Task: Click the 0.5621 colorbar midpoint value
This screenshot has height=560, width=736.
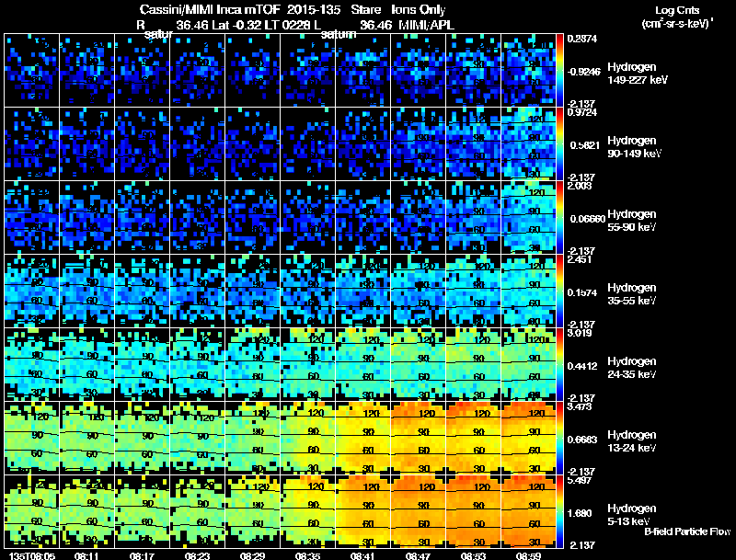Action: tap(584, 145)
